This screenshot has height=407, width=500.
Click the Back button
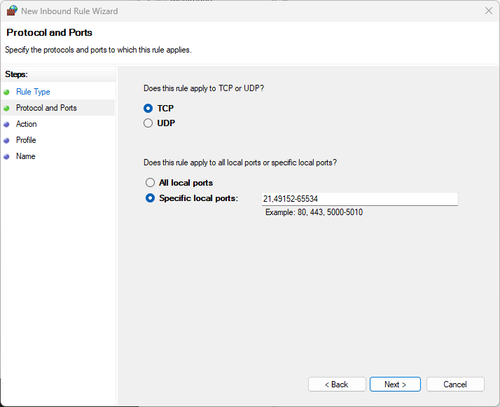(x=337, y=384)
